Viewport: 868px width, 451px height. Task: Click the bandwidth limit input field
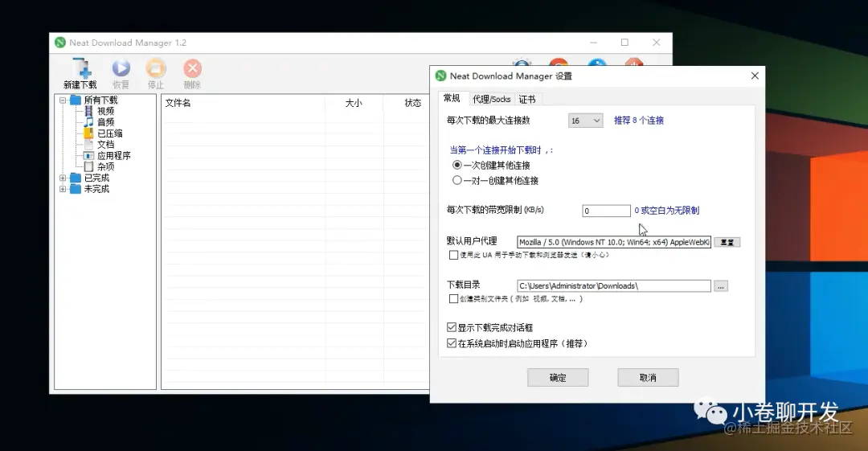coord(606,211)
